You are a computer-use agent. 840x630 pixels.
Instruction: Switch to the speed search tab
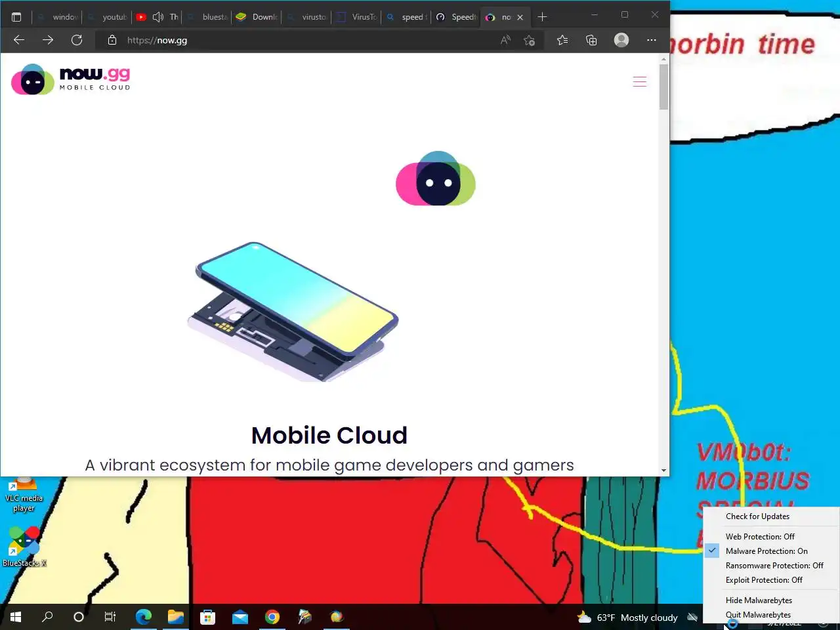[406, 17]
